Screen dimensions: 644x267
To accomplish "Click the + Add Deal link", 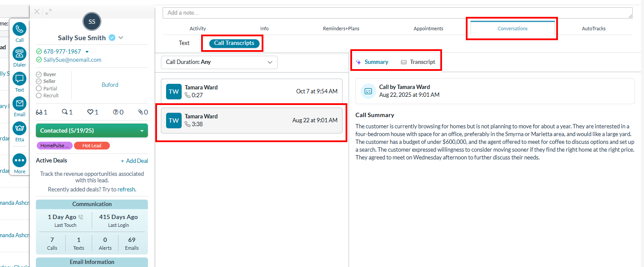I will point(134,161).
